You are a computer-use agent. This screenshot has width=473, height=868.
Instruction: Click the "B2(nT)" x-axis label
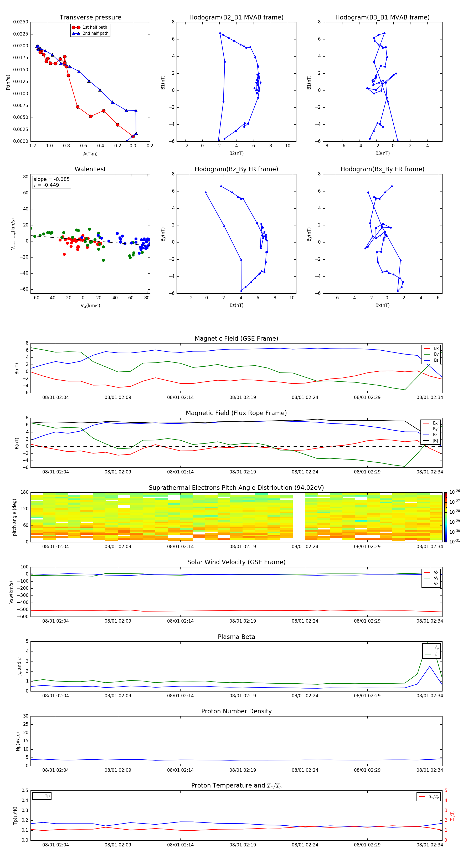point(236,153)
